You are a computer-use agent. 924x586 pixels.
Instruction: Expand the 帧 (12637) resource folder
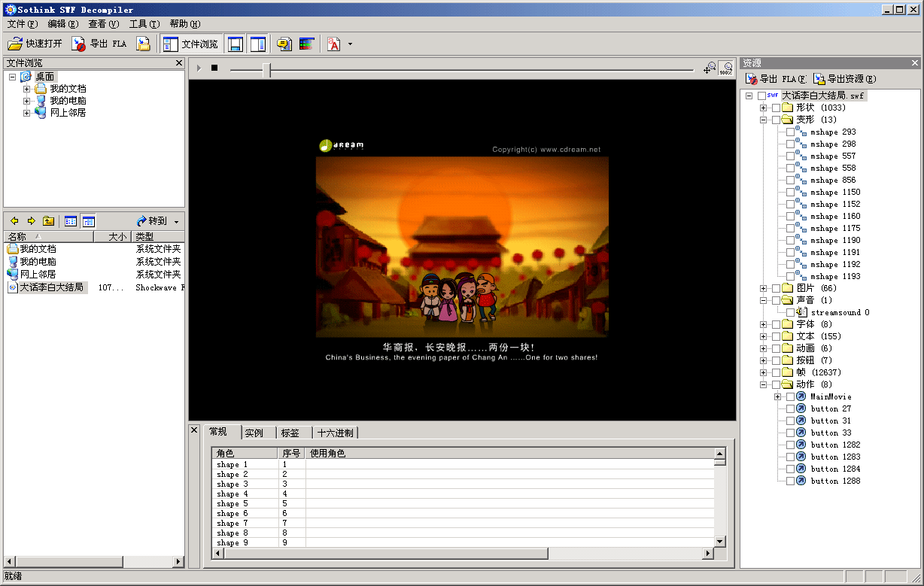click(763, 372)
